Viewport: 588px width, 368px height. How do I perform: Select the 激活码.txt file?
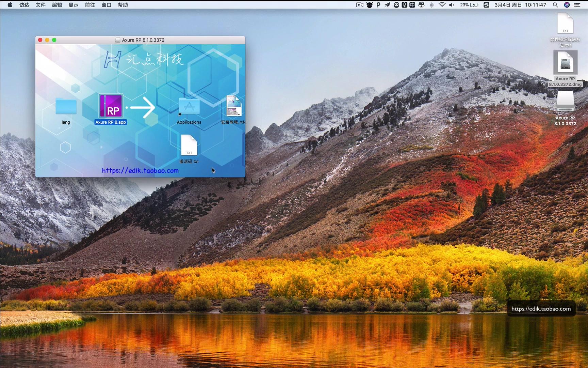click(x=189, y=145)
